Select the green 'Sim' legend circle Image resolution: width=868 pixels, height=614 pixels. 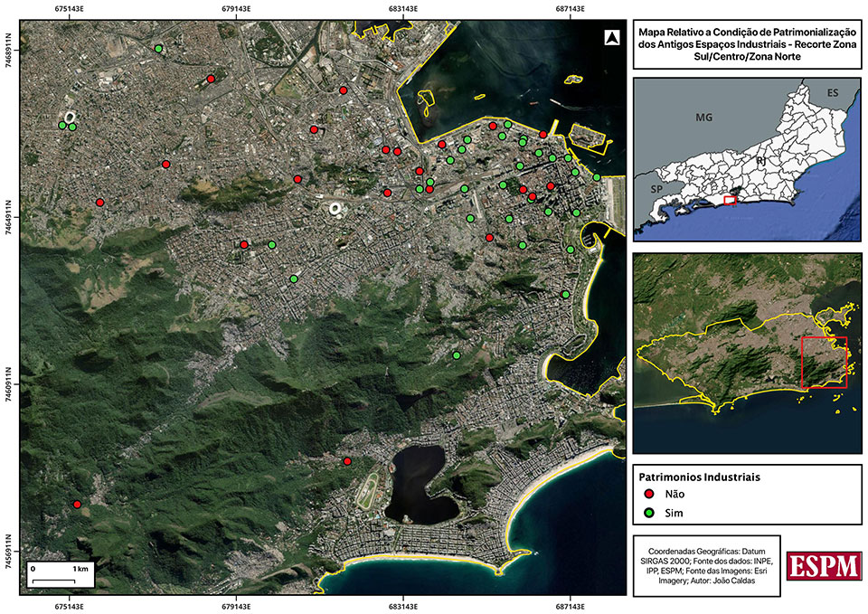(x=647, y=513)
